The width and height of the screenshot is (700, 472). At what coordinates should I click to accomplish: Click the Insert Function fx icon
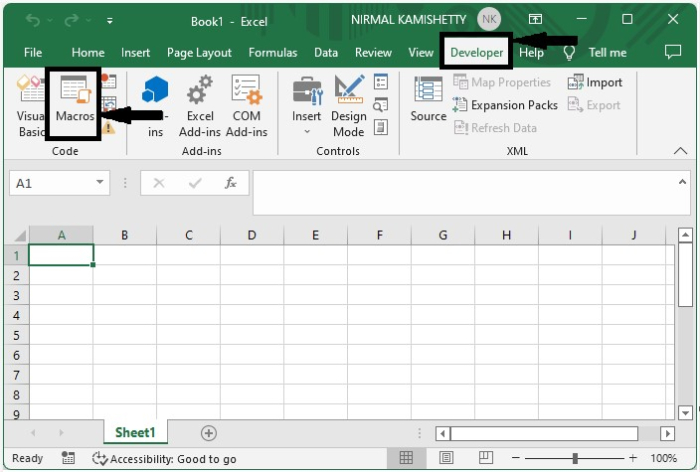click(230, 183)
